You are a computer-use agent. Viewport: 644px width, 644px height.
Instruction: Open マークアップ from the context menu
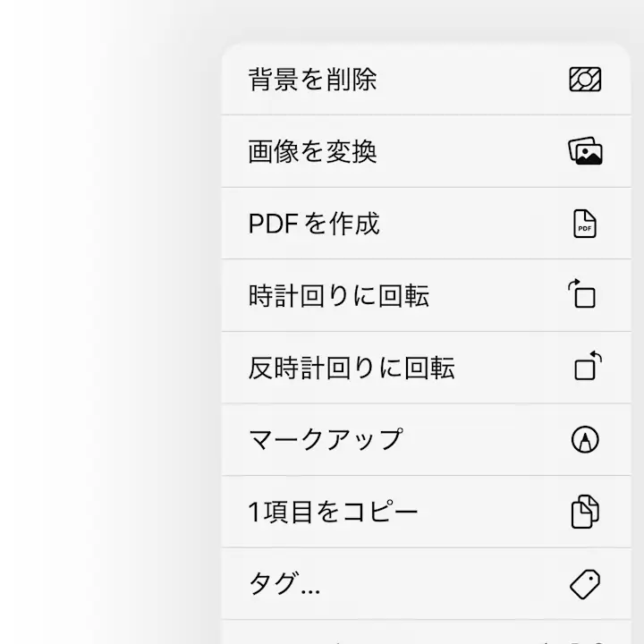(326, 440)
